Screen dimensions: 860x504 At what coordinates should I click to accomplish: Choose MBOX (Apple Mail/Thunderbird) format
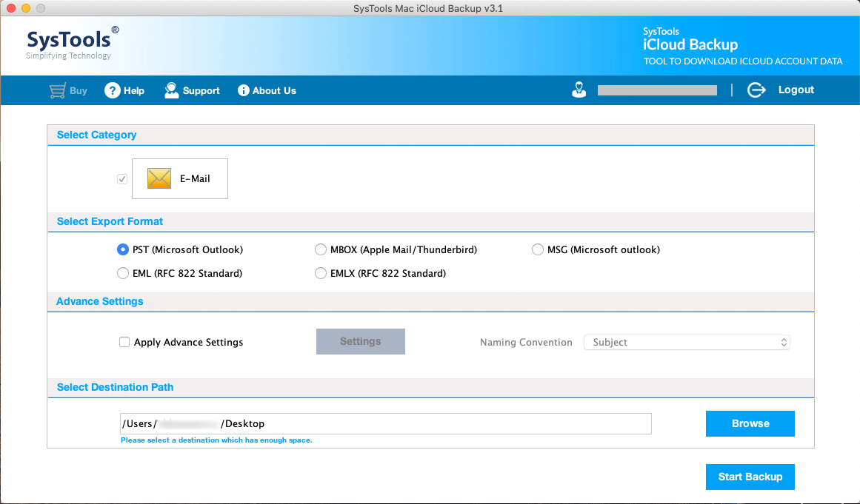(321, 250)
